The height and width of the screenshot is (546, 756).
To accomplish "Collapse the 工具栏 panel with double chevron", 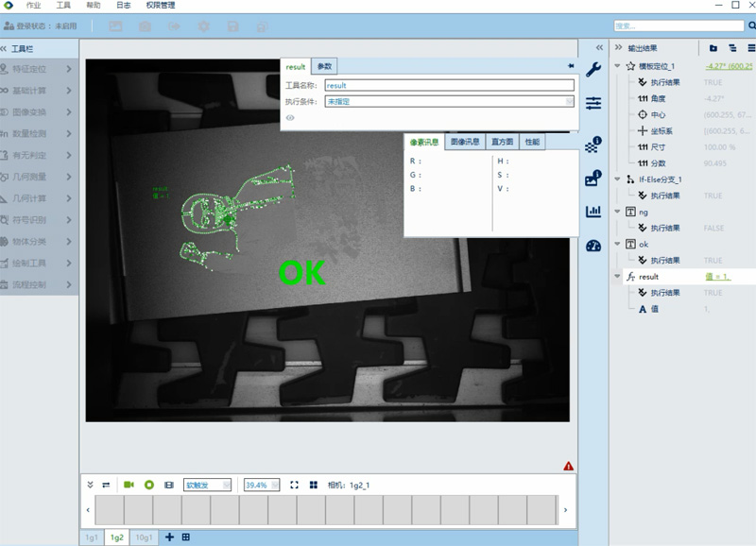I will pyautogui.click(x=5, y=48).
